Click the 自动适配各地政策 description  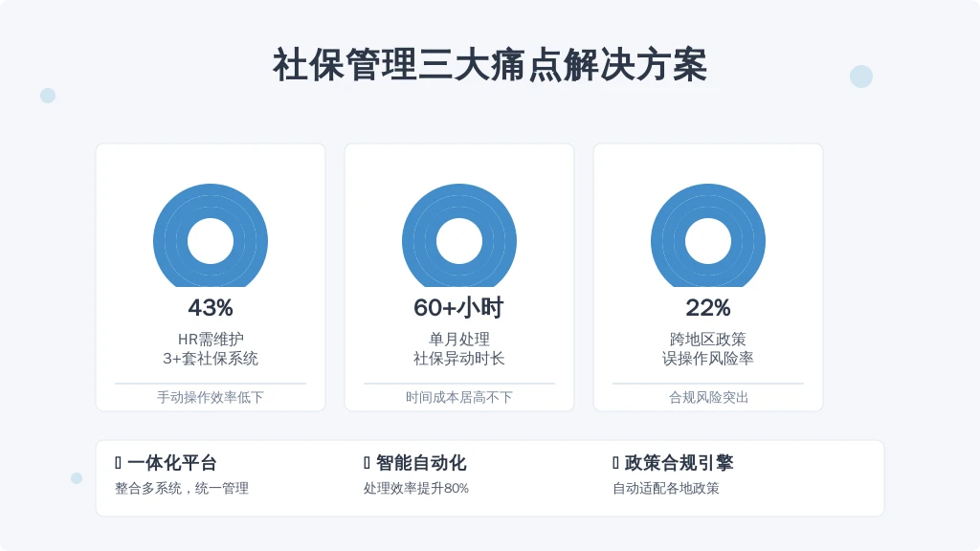tap(666, 488)
